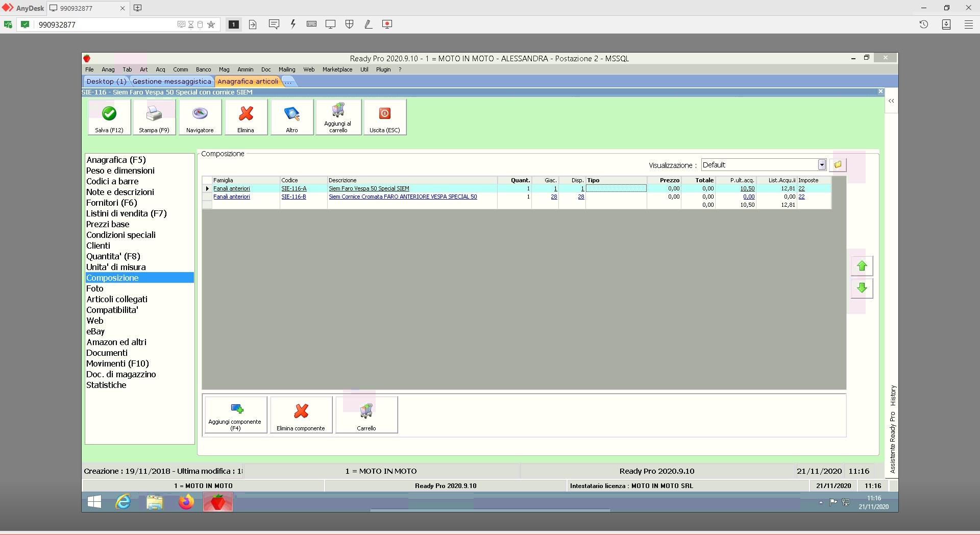Click the Elimina red X button
The width and height of the screenshot is (980, 535).
click(246, 117)
